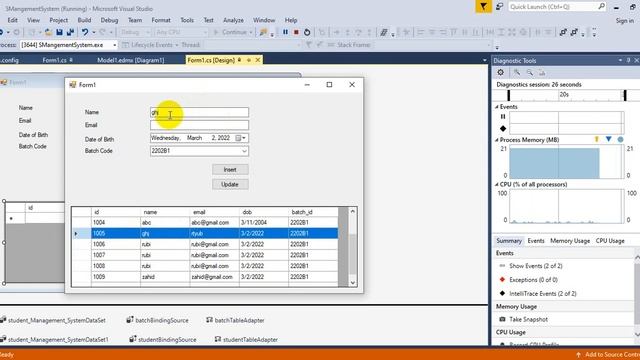The width and height of the screenshot is (640, 360).
Task: Collapse the CPU (% of all processors) section
Action: 497,184
